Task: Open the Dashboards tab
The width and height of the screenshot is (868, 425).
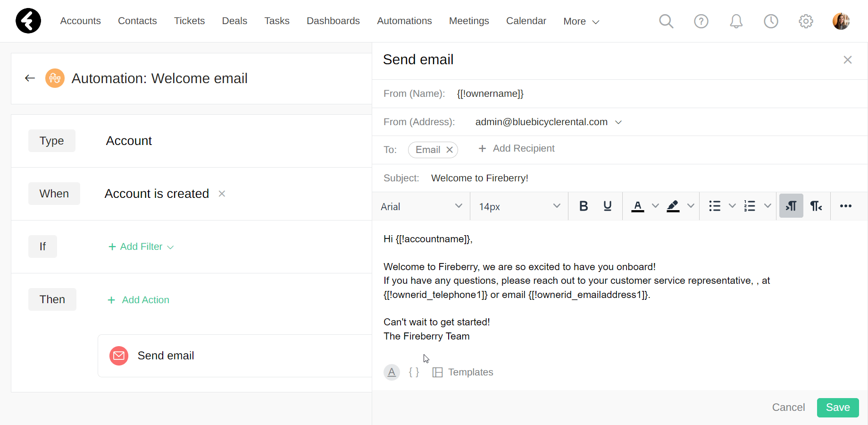Action: tap(333, 21)
